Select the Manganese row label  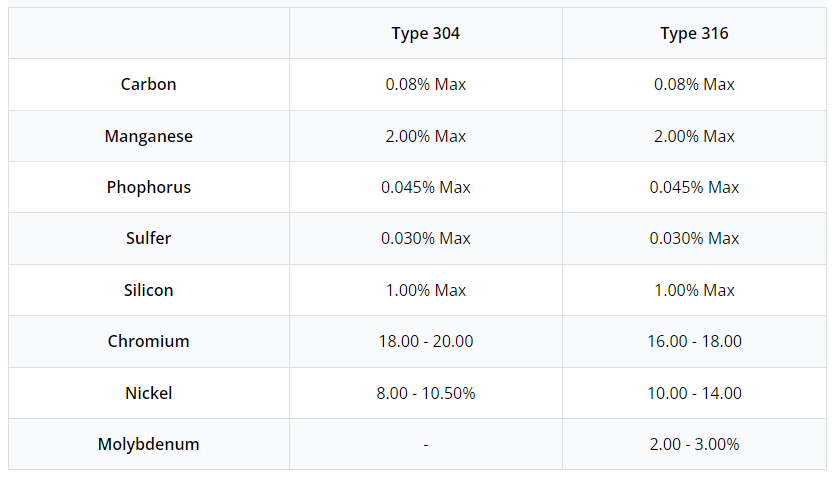click(x=148, y=136)
